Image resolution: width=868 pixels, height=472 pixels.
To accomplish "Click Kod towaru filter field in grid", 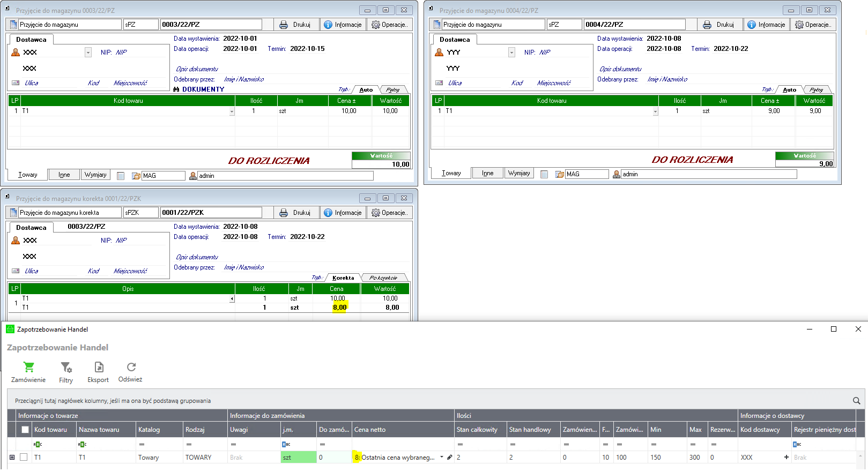I will (x=54, y=444).
